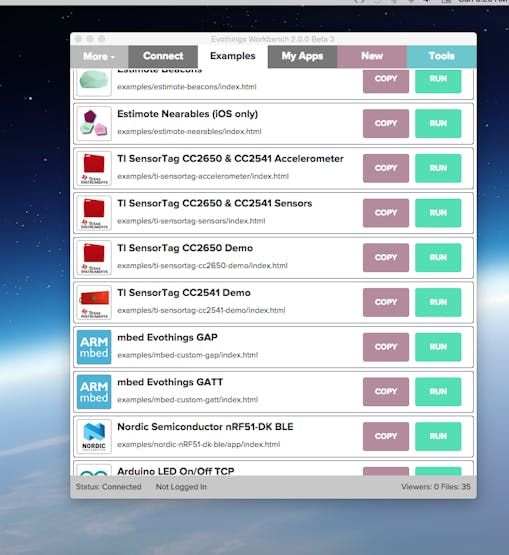The image size is (509, 555).
Task: Click TI SensorTag Accelerometer example icon
Action: 94,168
